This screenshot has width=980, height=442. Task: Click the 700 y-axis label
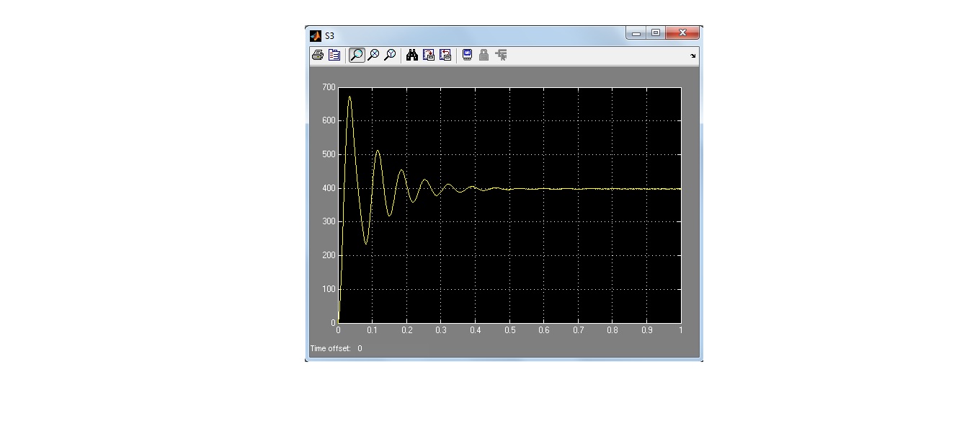pyautogui.click(x=329, y=87)
